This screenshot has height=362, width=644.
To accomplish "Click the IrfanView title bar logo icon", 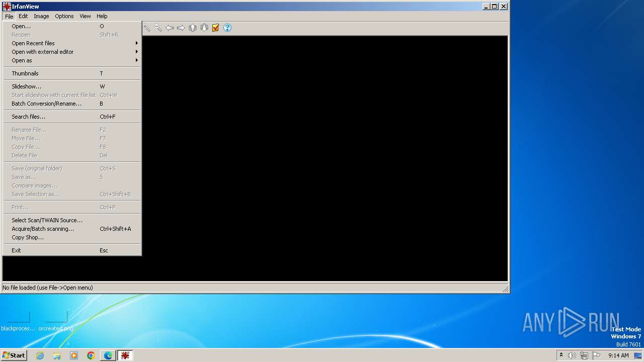I will 7,7.
